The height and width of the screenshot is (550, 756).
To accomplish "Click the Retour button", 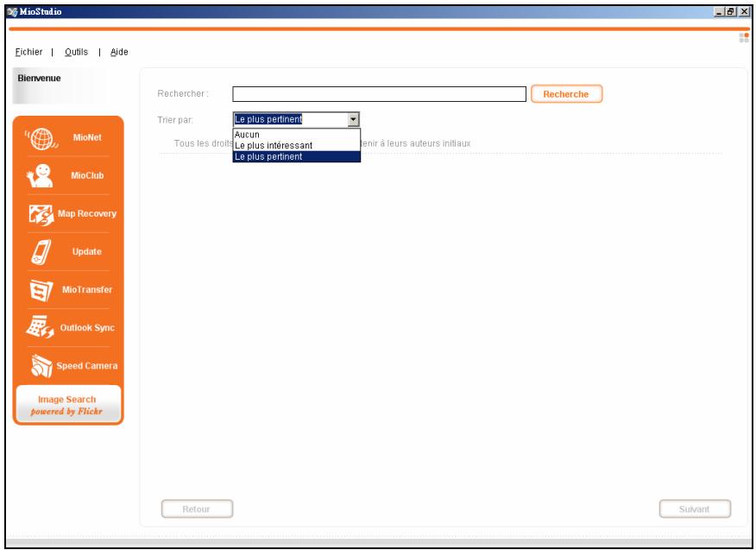I will tap(197, 509).
